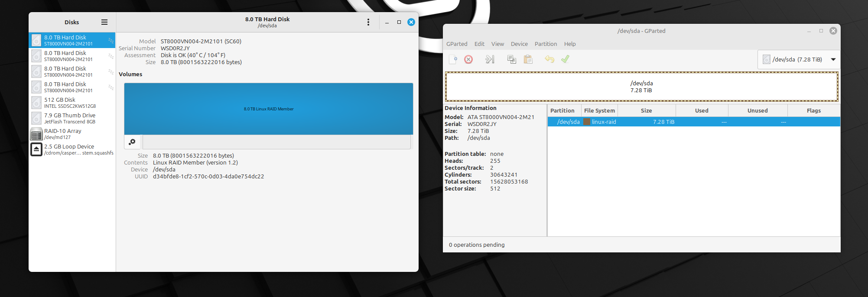This screenshot has height=297, width=868.
Task: Click 'Linux RAID Member (version 1.2)' contents text
Action: 195,162
